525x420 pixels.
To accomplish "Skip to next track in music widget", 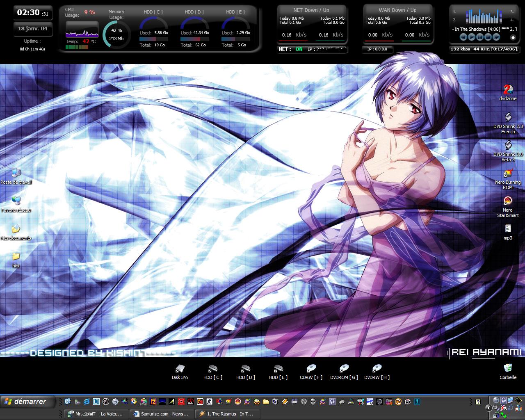I will [x=496, y=37].
